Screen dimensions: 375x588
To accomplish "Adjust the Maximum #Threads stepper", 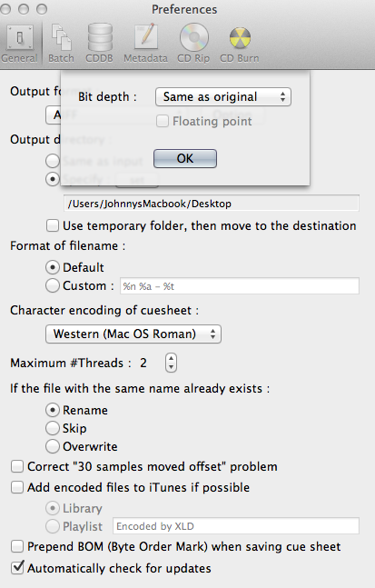I will 171,363.
